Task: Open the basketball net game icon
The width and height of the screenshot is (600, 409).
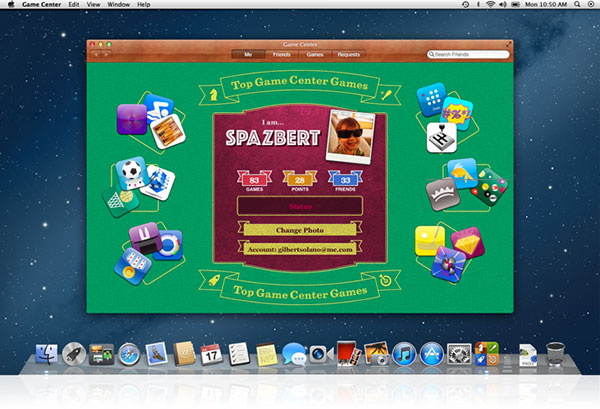Action: 120,201
